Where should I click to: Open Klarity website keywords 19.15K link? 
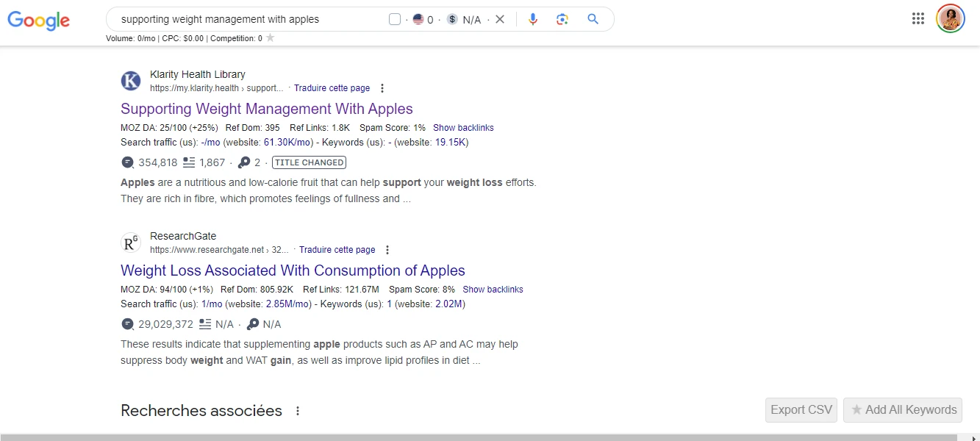[450, 142]
